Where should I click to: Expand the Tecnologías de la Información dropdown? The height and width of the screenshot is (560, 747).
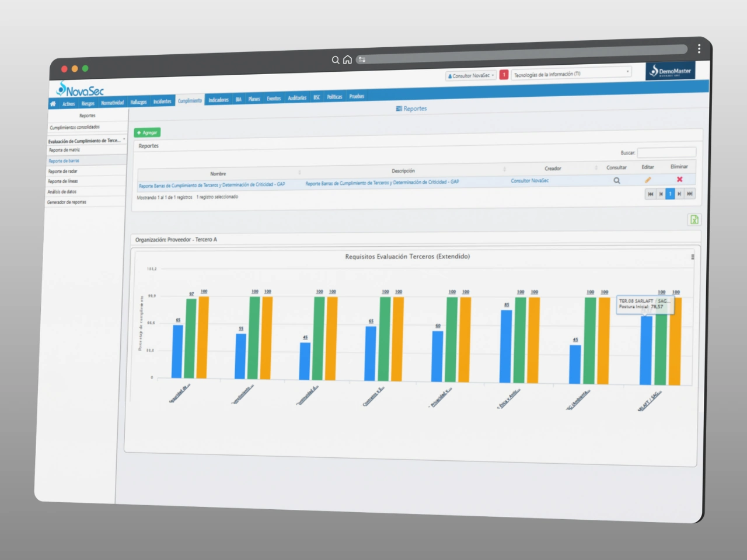click(x=571, y=73)
